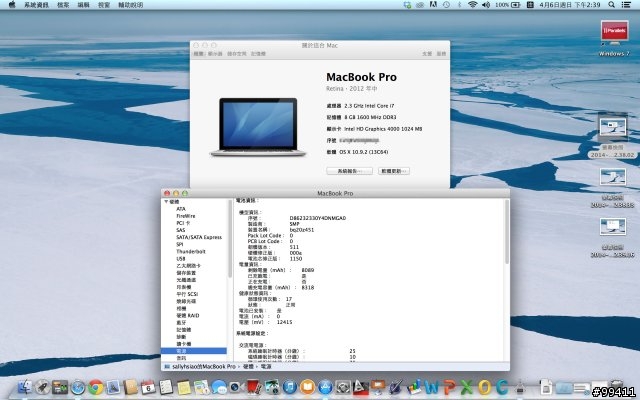
Task: Select SAS in the sidebar
Action: pos(181,230)
